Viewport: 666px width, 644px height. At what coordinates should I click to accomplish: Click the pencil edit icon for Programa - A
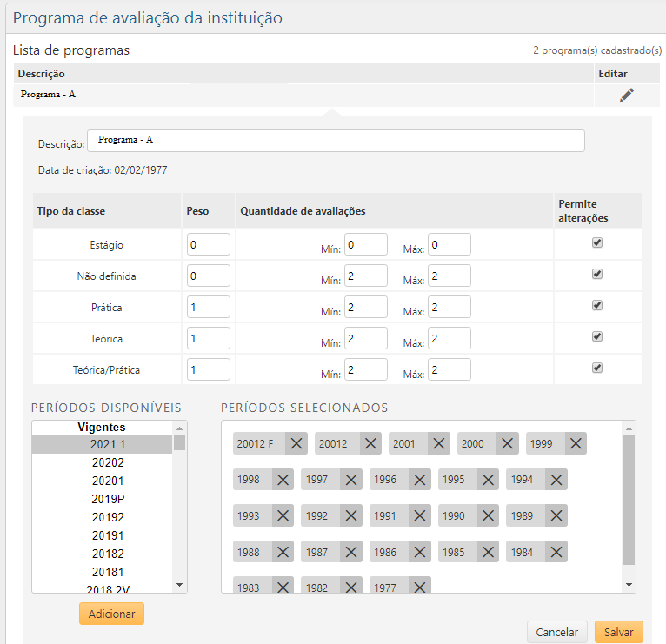pos(627,96)
